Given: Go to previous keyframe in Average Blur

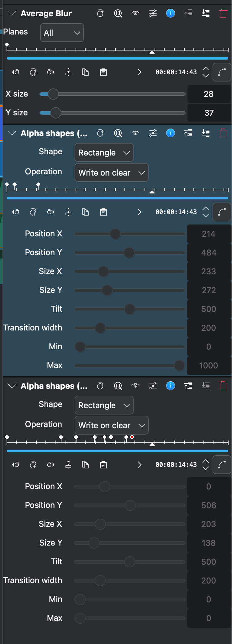Looking at the screenshot, I should tap(16, 72).
